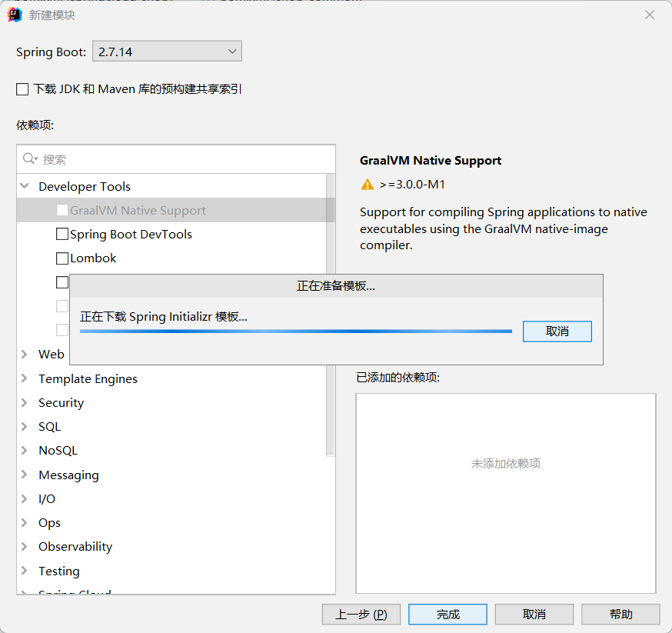Viewport: 672px width, 633px height.
Task: Select the Developer Tools label
Action: coord(85,186)
